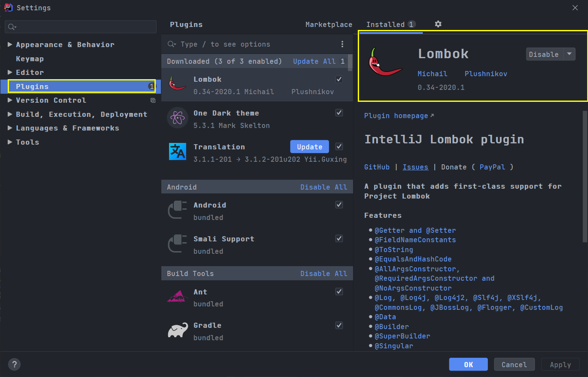Open the PayPal donate link
The image size is (588, 377).
pos(492,167)
